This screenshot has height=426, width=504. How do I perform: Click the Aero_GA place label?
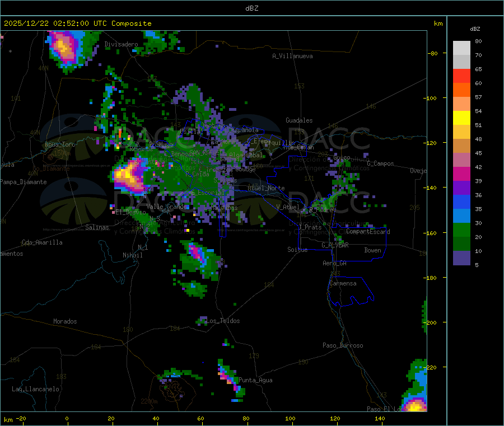point(335,263)
